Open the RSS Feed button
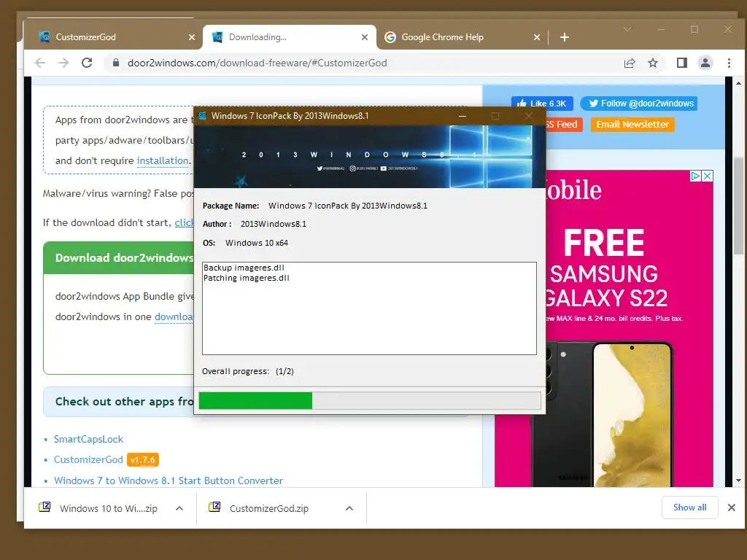The image size is (747, 560). click(x=564, y=124)
